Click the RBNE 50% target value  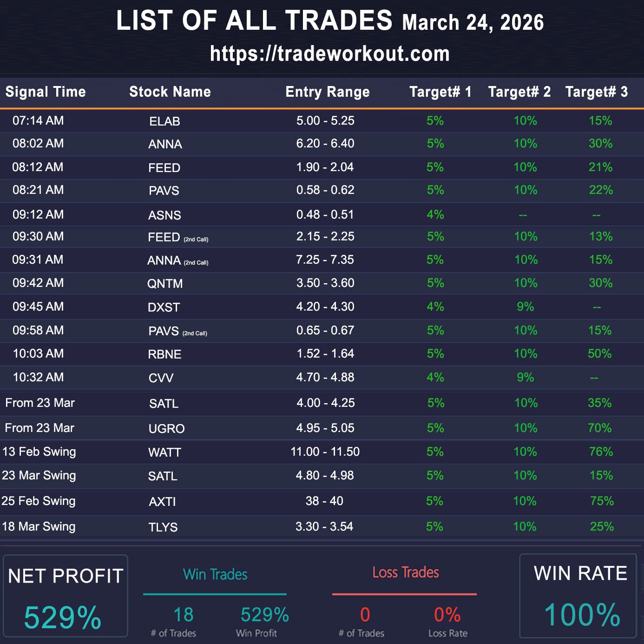pyautogui.click(x=599, y=354)
